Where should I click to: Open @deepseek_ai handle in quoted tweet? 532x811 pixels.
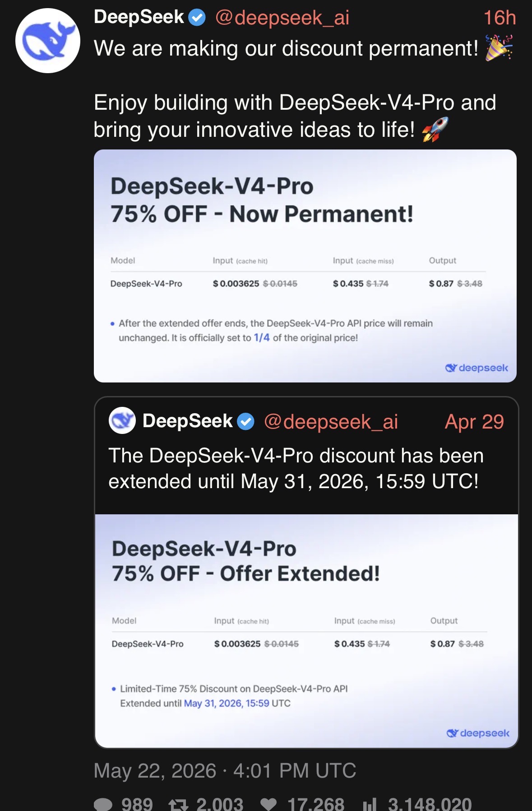[x=331, y=422]
